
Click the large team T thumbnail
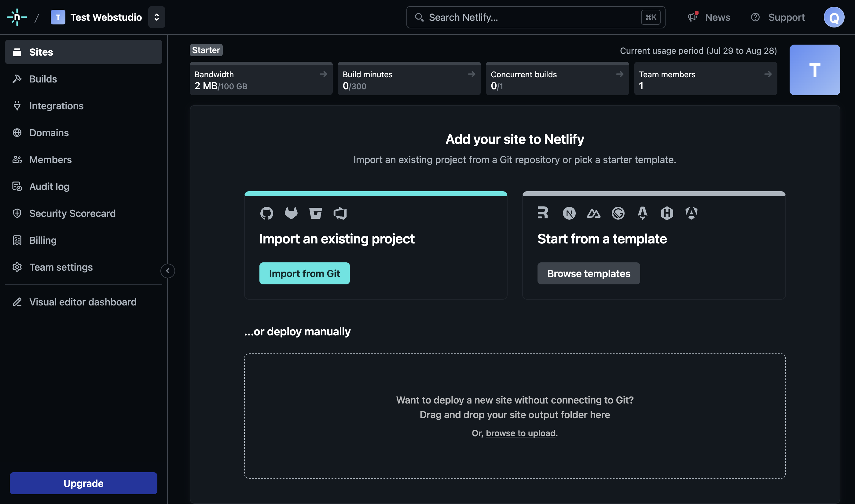tap(815, 70)
